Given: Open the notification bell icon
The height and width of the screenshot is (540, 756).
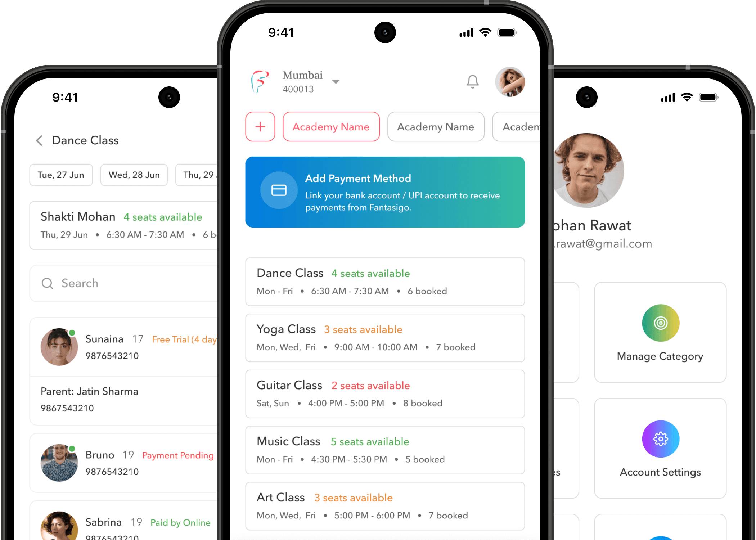Looking at the screenshot, I should (x=473, y=82).
